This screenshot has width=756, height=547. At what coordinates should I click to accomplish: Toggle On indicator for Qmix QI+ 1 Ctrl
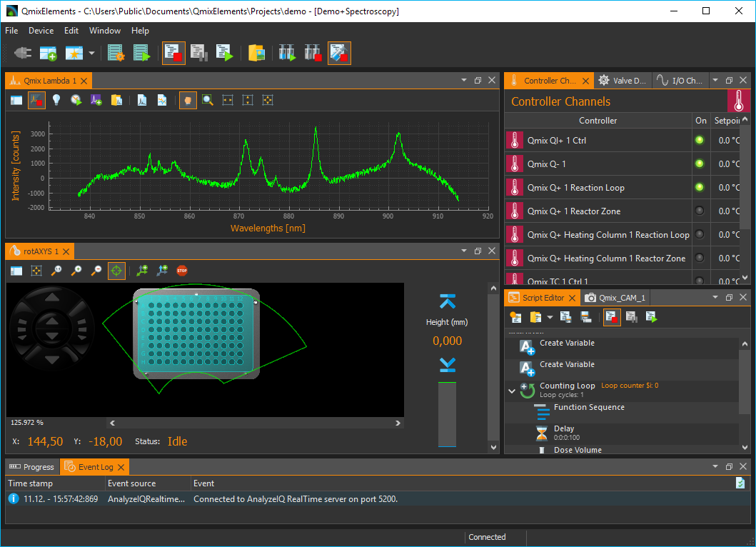(700, 141)
